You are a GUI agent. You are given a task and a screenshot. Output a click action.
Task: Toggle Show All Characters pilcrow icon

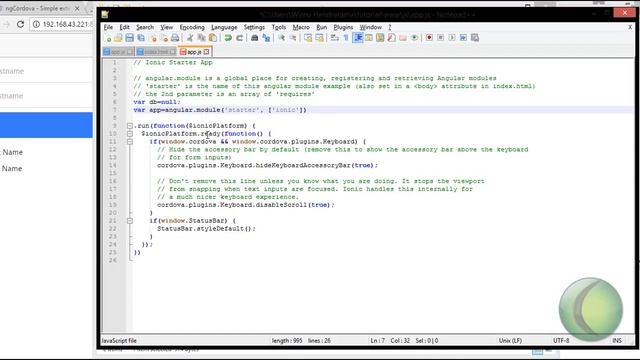point(346,38)
